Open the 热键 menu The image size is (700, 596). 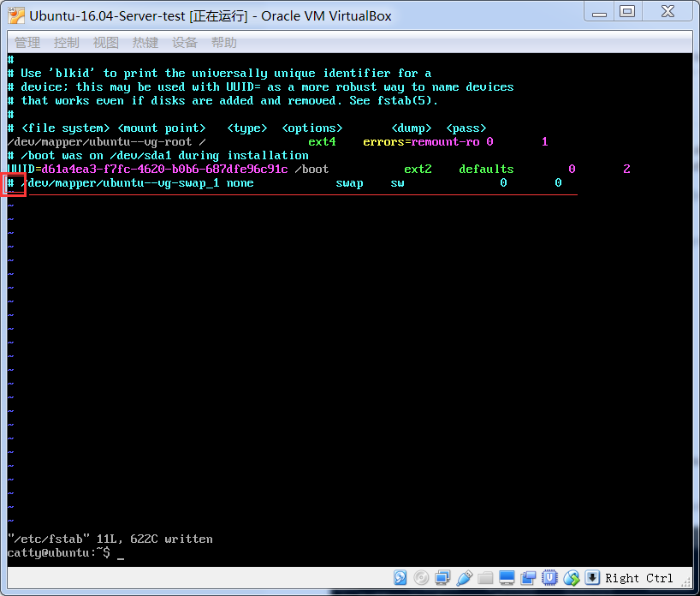pos(145,43)
